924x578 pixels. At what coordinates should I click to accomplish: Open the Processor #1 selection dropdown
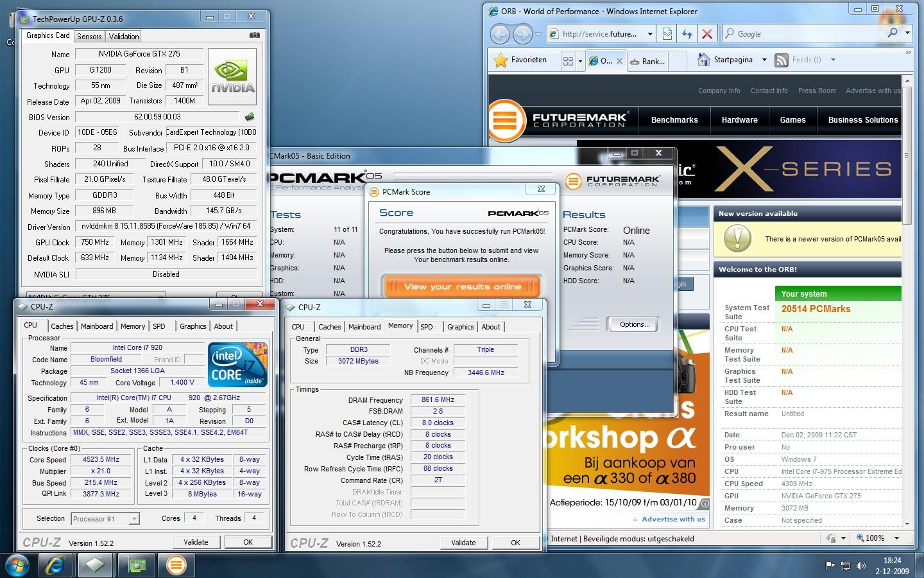point(134,519)
